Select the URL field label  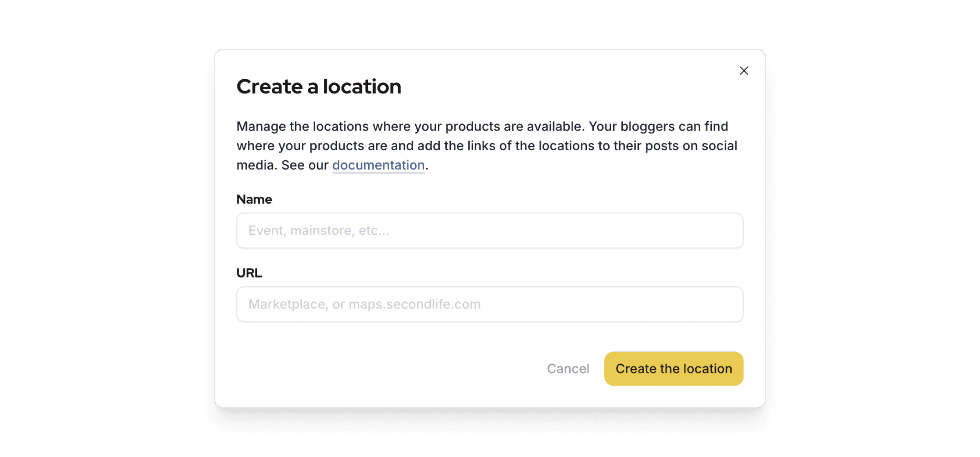click(x=249, y=273)
